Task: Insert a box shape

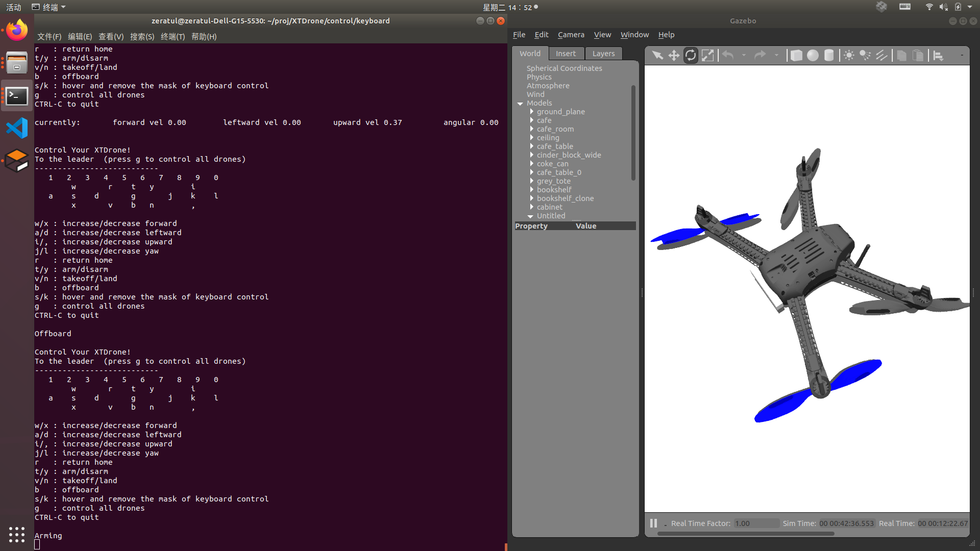Action: 796,55
